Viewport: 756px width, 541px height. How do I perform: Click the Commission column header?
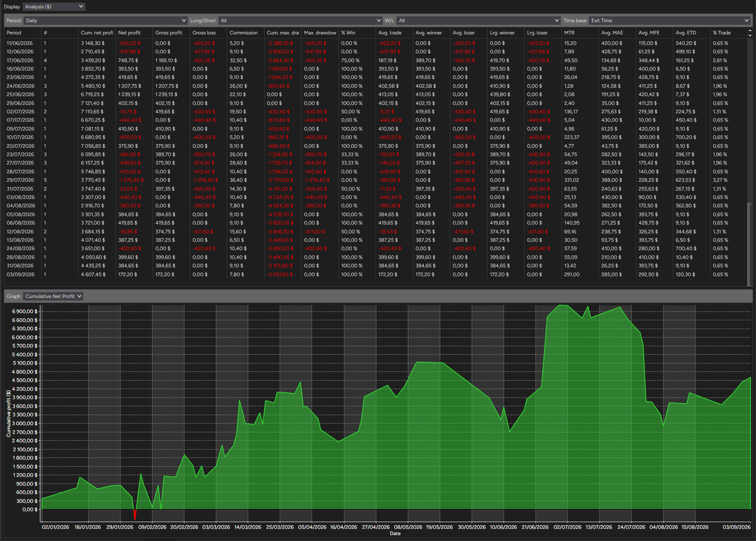[246, 33]
